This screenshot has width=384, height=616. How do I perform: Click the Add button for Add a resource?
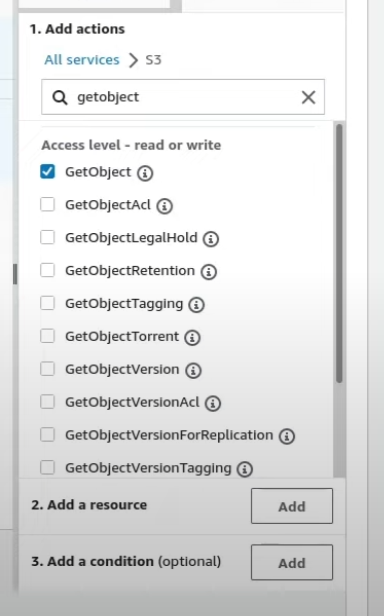pos(292,506)
